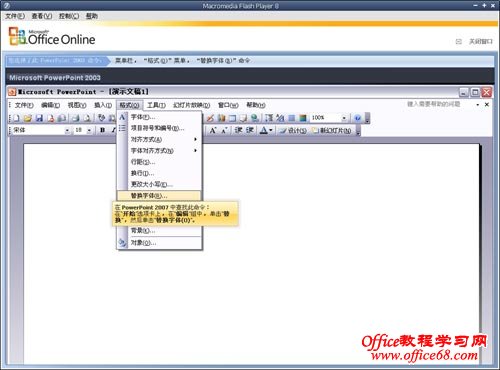The height and width of the screenshot is (370, 500).
Task: Click the Decrease Indent icon
Action: coord(238,130)
